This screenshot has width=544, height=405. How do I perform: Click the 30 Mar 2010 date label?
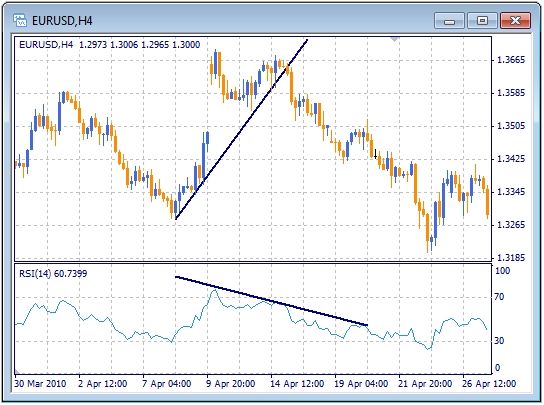[40, 384]
